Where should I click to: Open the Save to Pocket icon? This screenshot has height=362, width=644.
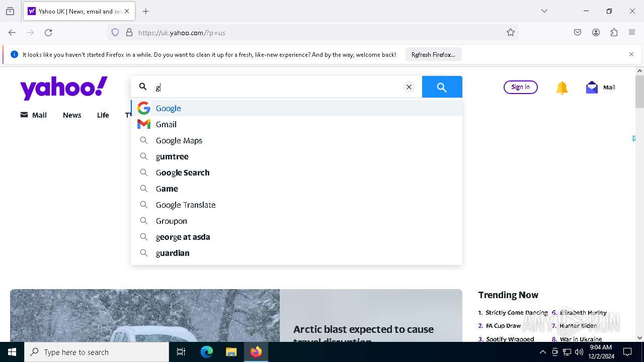(x=578, y=33)
